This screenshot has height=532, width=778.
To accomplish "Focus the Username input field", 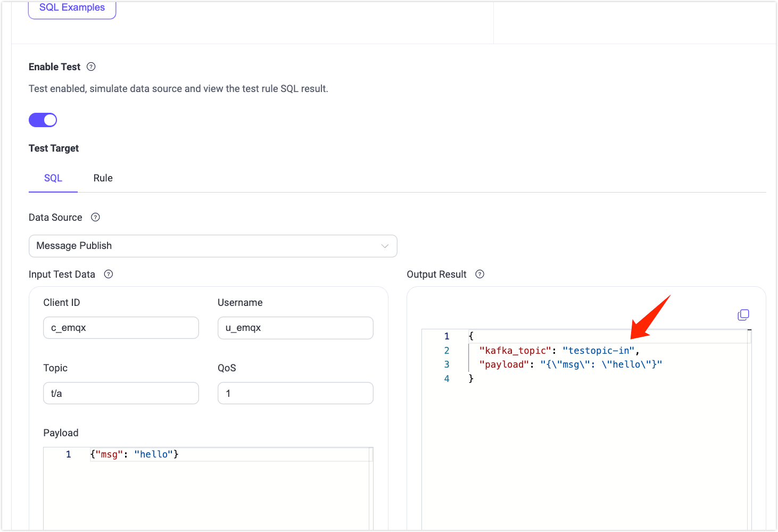I will pos(295,328).
